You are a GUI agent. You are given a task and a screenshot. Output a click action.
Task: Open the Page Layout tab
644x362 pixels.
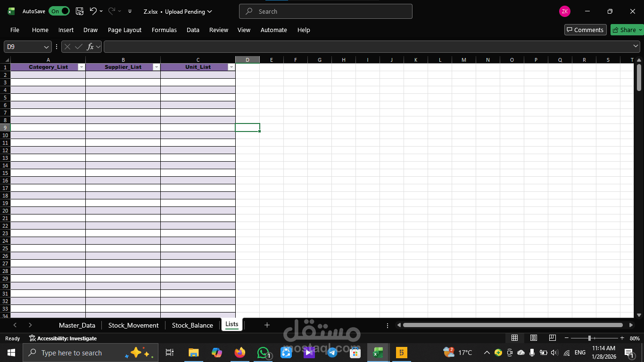(124, 30)
